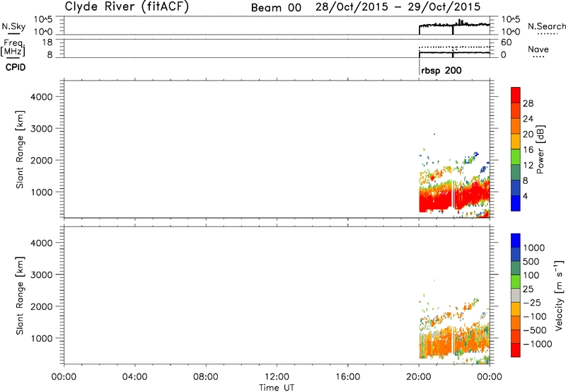The image size is (566, 392).
Task: Click the 'Power [dB]' colorbar label
Action: [x=541, y=149]
